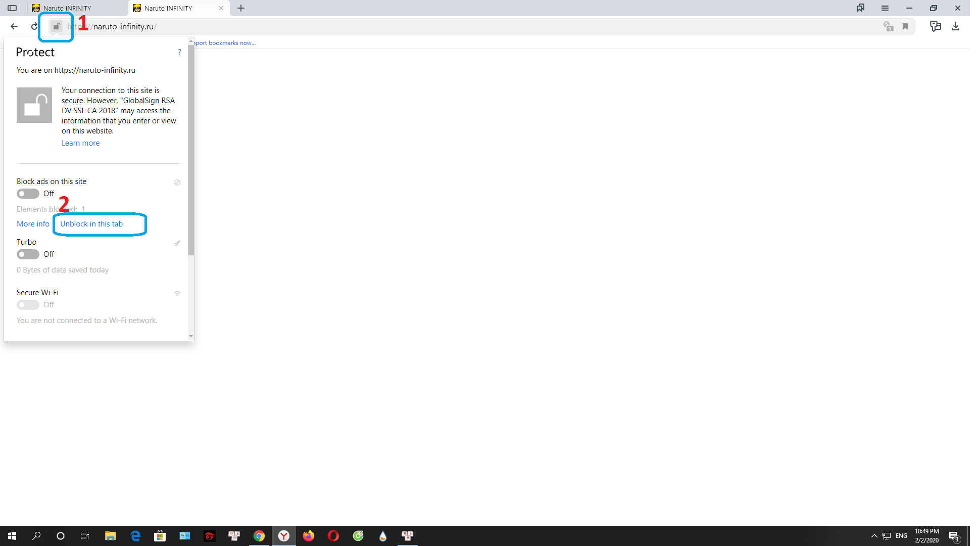Viewport: 980px width, 546px height.
Task: Bookmark this page via address bar flag
Action: click(x=905, y=26)
